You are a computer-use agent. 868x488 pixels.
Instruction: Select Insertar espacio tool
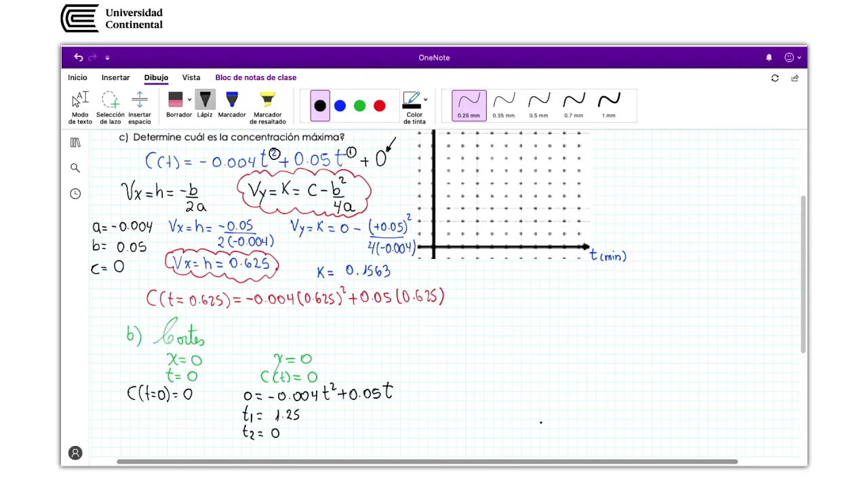pyautogui.click(x=140, y=108)
